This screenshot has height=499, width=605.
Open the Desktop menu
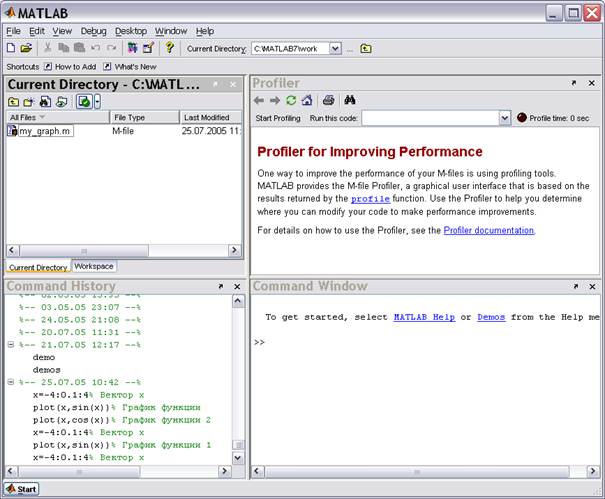(x=131, y=31)
